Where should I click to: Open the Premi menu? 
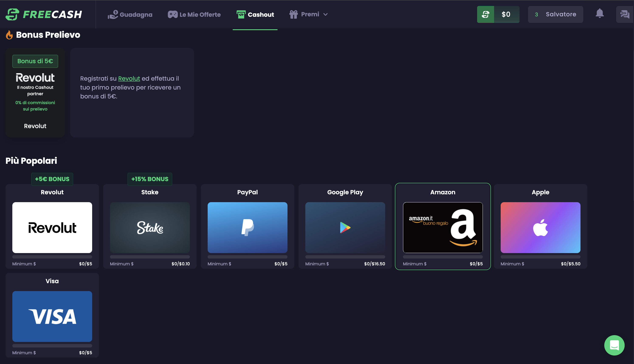[309, 14]
